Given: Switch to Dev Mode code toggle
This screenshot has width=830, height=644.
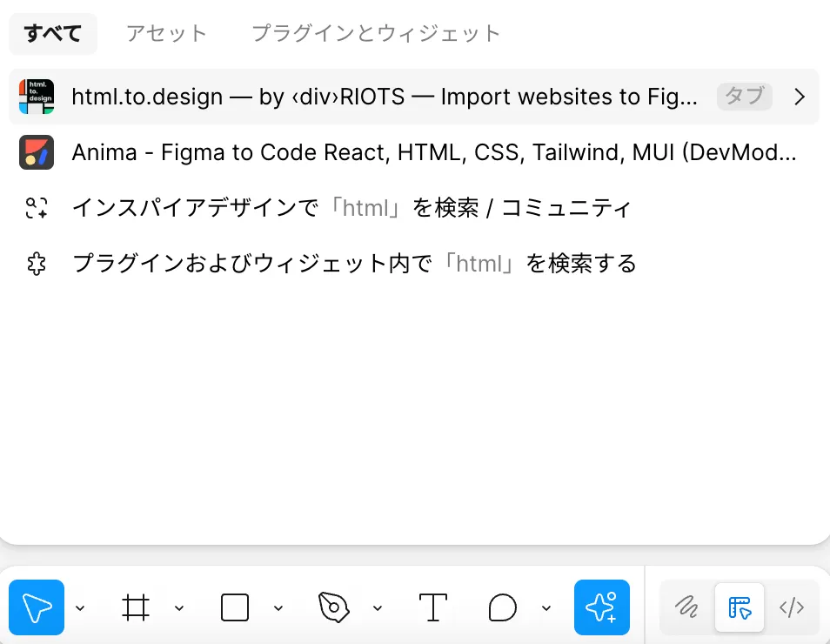Looking at the screenshot, I should pyautogui.click(x=792, y=607).
